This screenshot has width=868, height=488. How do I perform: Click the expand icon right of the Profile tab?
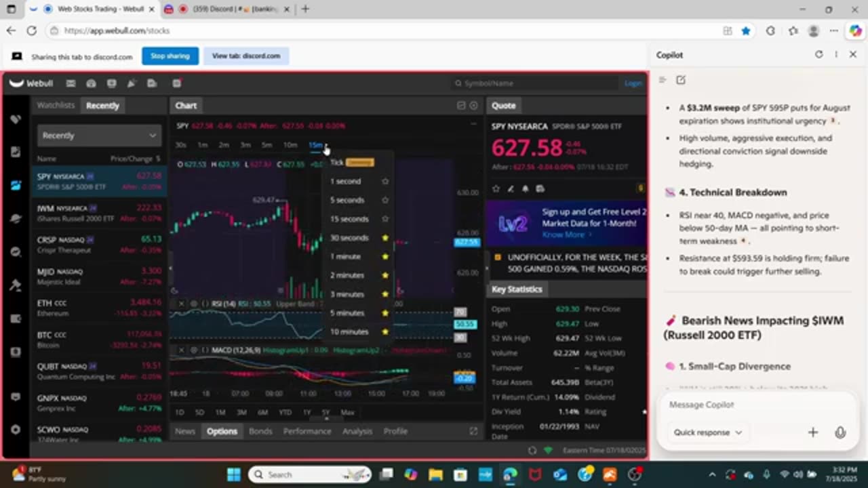click(473, 431)
